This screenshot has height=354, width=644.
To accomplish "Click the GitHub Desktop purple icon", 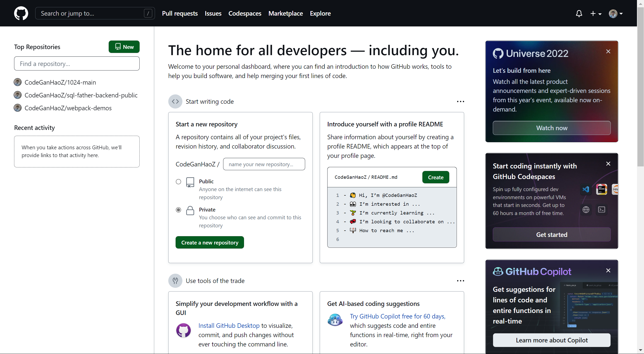I will [x=183, y=330].
